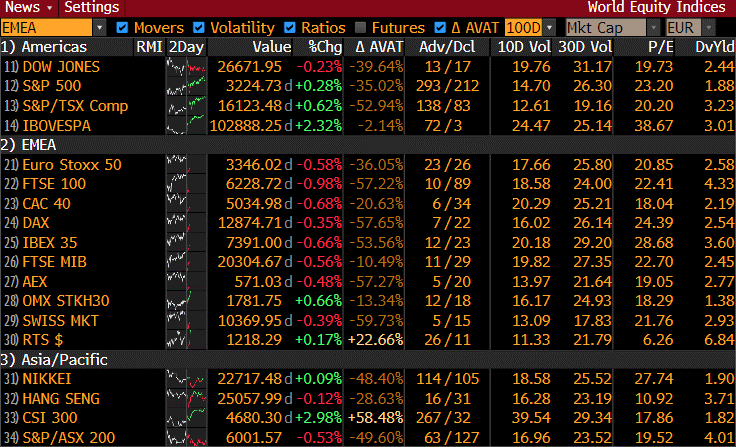Select the IBEX 35 index
Screen dimensions: 736x447
(x=50, y=243)
